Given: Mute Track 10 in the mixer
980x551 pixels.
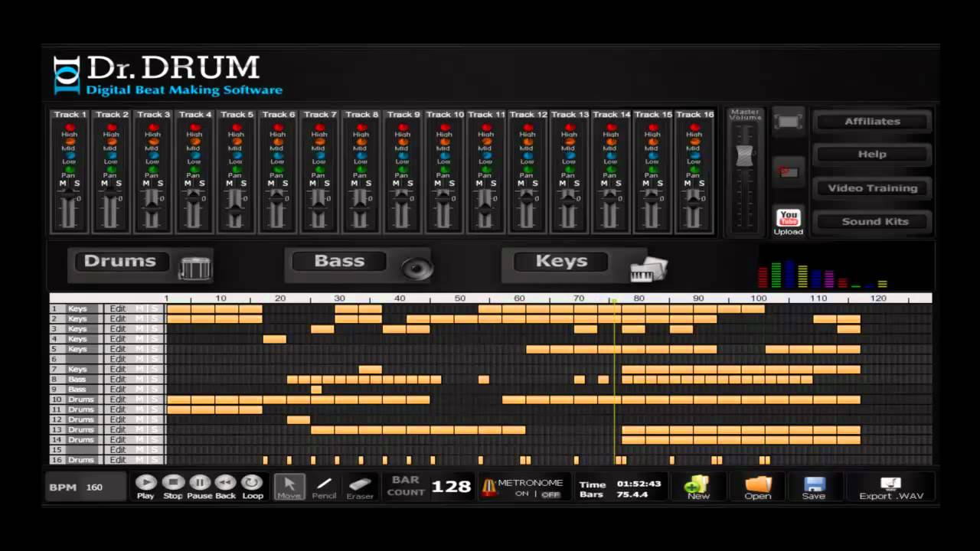Looking at the screenshot, I should (438, 184).
